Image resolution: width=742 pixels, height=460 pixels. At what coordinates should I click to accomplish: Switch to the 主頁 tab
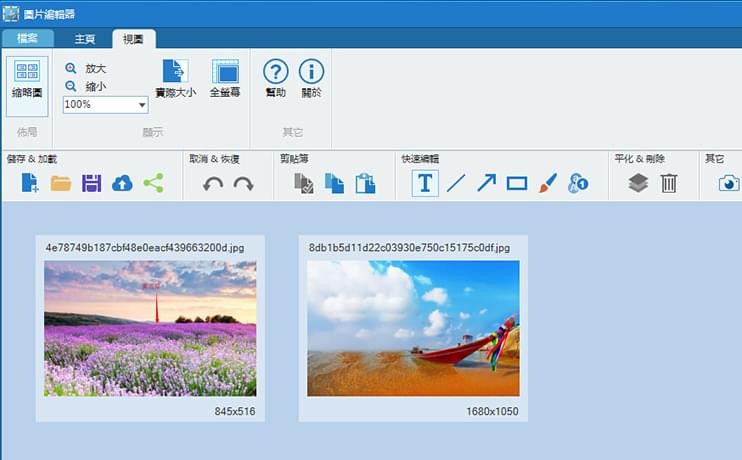[85, 39]
